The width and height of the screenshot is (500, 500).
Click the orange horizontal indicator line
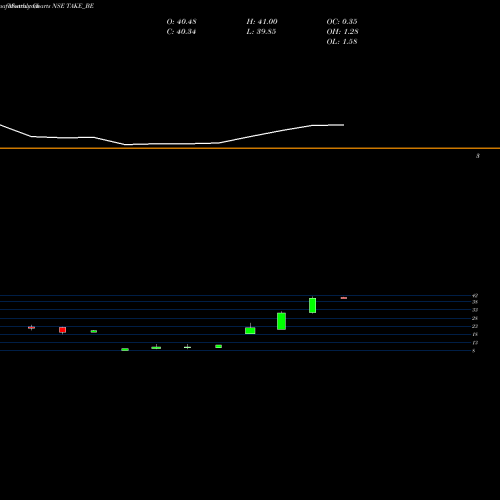tap(250, 148)
